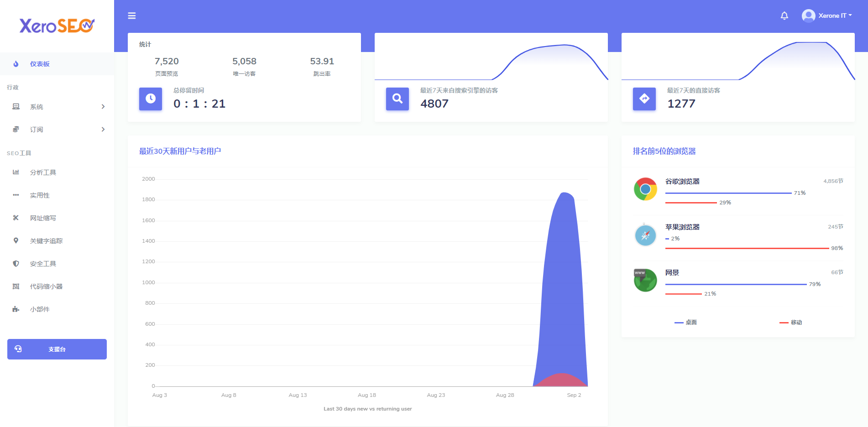Open the 网址缩写 URL shortener tool

coord(42,218)
